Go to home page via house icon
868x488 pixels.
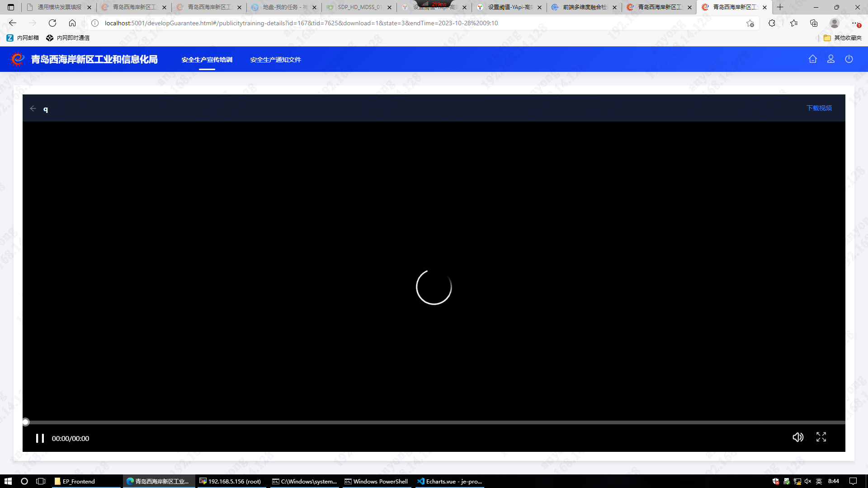(813, 59)
